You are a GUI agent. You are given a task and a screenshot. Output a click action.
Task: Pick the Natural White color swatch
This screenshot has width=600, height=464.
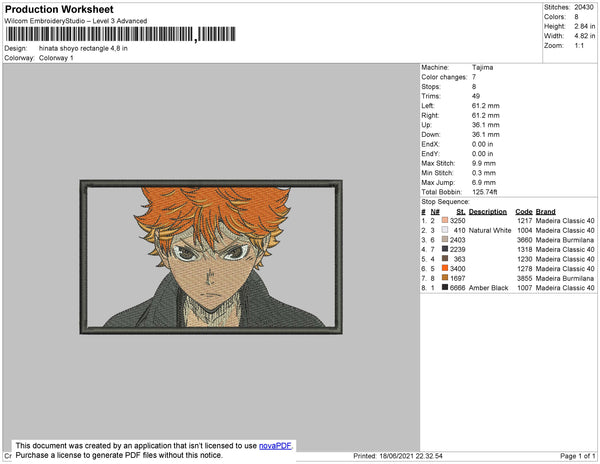tap(445, 230)
